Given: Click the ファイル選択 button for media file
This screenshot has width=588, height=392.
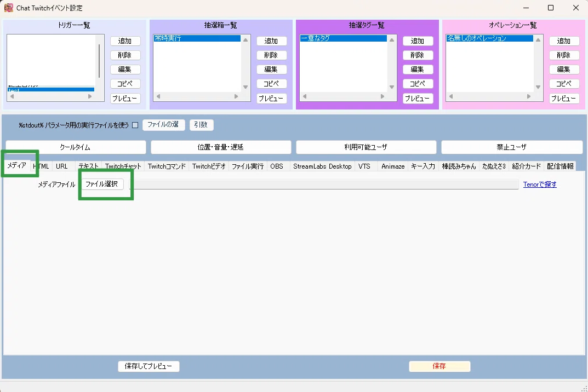Looking at the screenshot, I should click(102, 184).
